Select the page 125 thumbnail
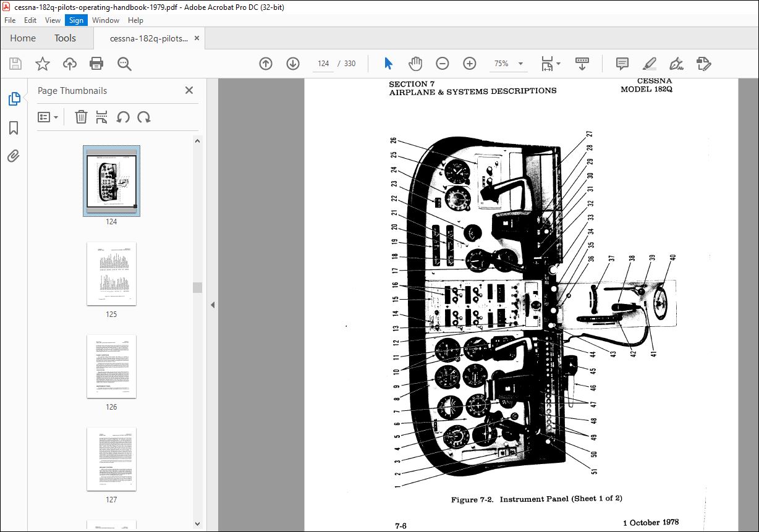 click(112, 273)
